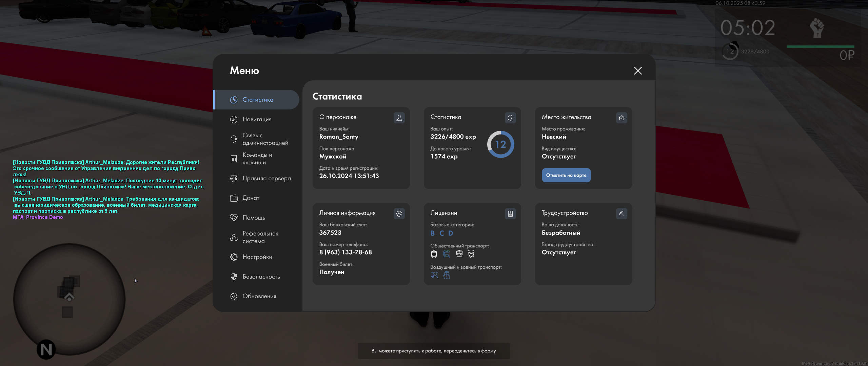Screen dimensions: 868x366
Task: Close the Меню window with X
Action: [638, 70]
